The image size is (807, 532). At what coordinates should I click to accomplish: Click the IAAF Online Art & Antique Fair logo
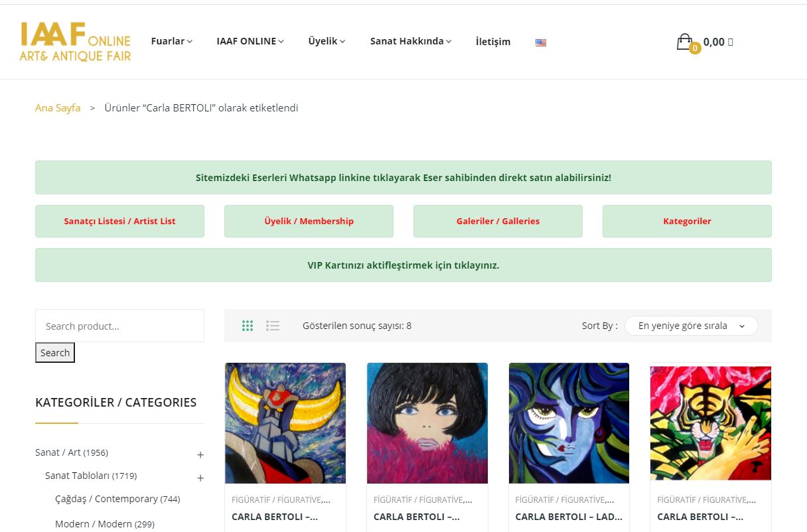tap(75, 41)
